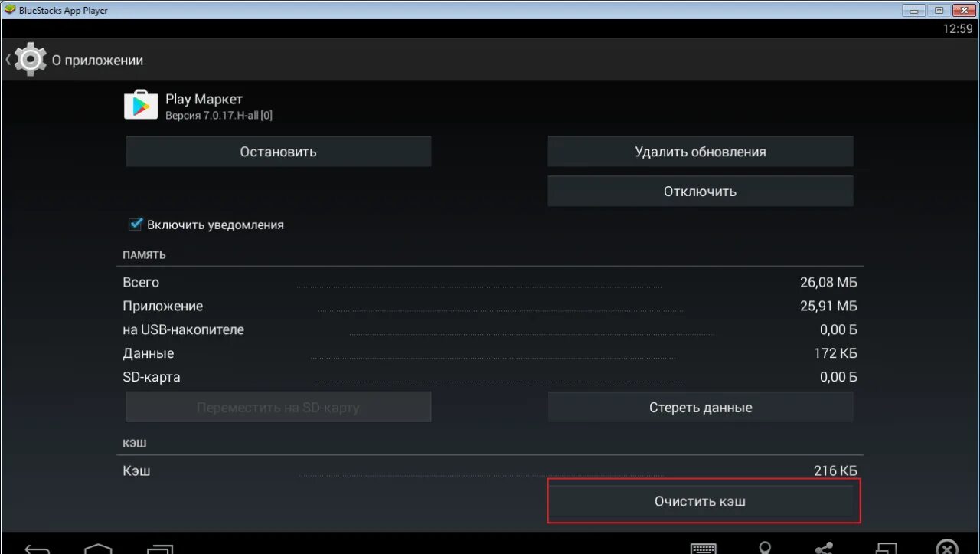Screen dimensions: 980x554
Task: Click the 26,08 МБ total value
Action: pos(828,282)
